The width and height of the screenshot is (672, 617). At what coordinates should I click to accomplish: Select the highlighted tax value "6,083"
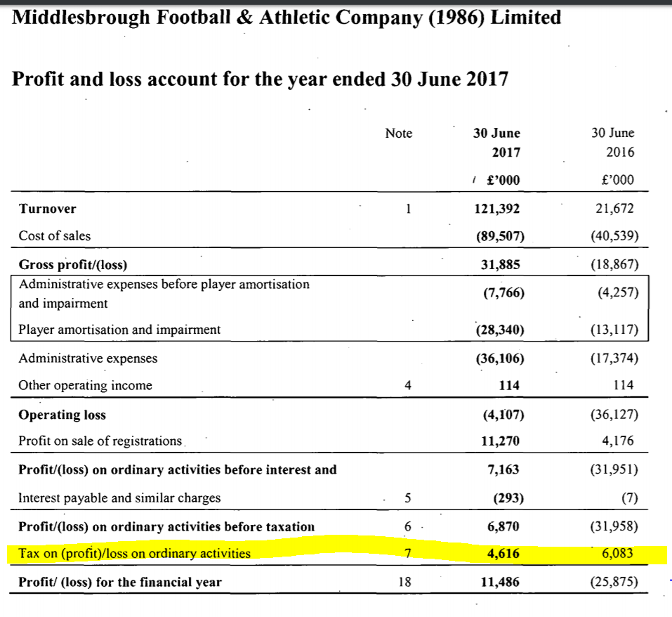tap(617, 554)
